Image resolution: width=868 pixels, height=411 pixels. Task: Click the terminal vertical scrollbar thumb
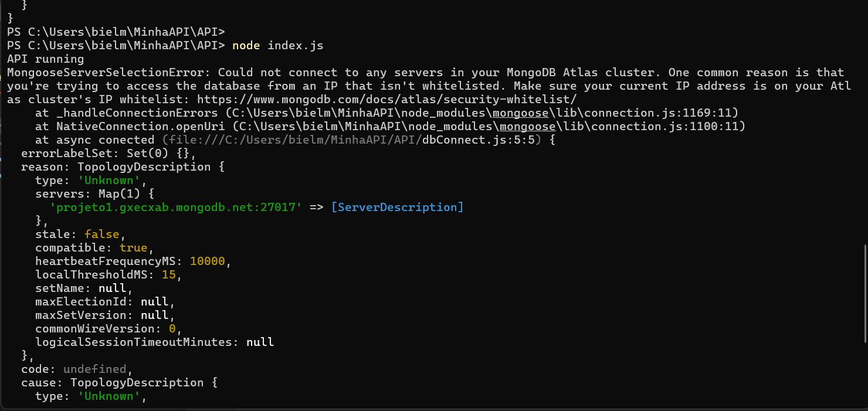[864, 293]
